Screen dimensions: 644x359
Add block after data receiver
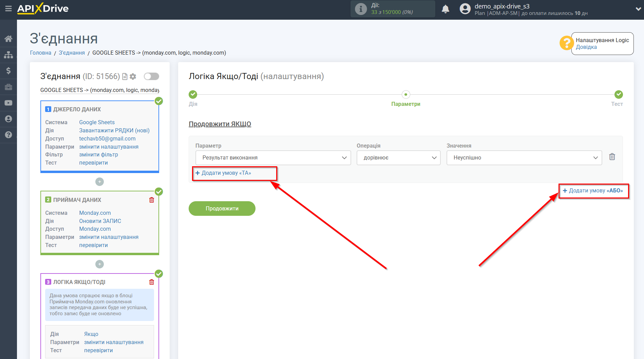(99, 264)
